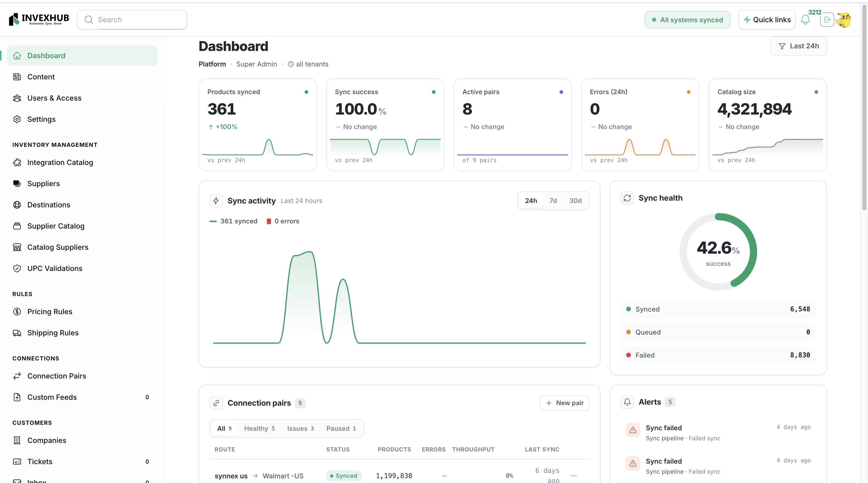Click the Errors (24h) card
This screenshot has width=868, height=483.
click(x=640, y=125)
